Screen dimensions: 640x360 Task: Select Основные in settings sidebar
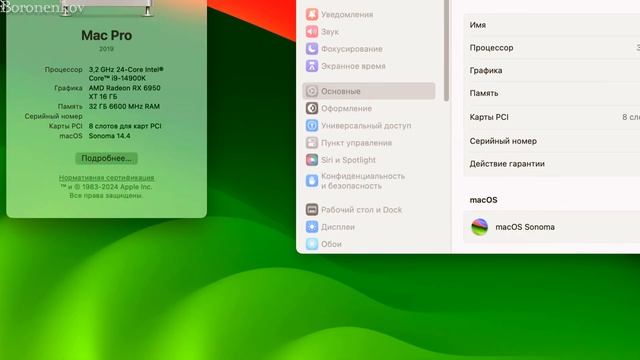point(369,91)
